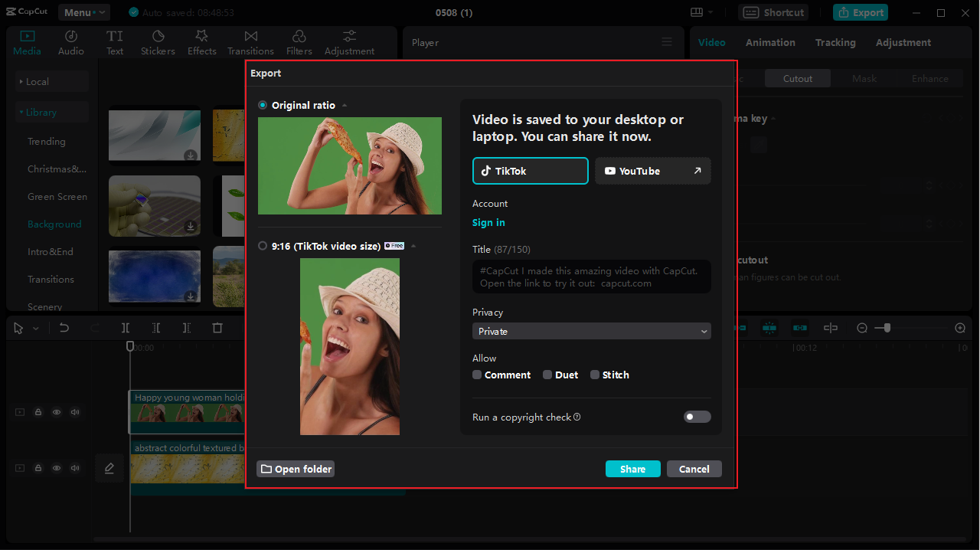Enable the Duet checkbox
This screenshot has width=980, height=550.
[x=547, y=375]
